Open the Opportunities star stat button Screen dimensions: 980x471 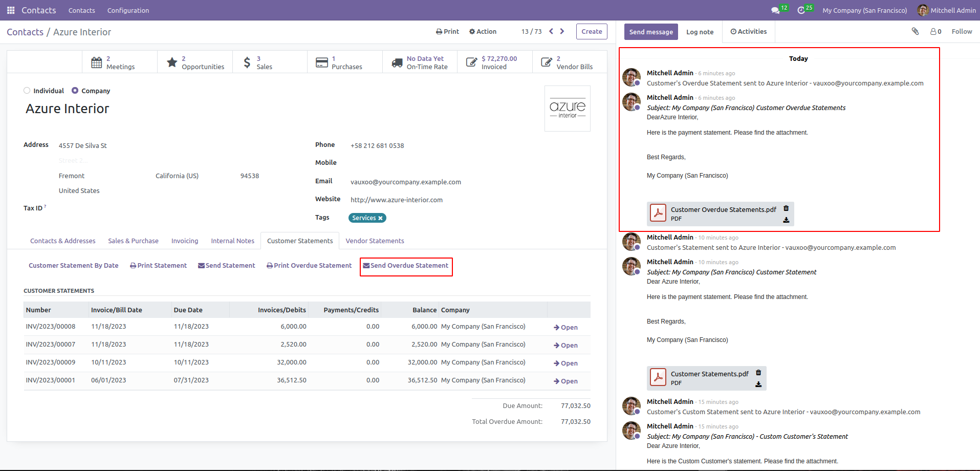195,62
